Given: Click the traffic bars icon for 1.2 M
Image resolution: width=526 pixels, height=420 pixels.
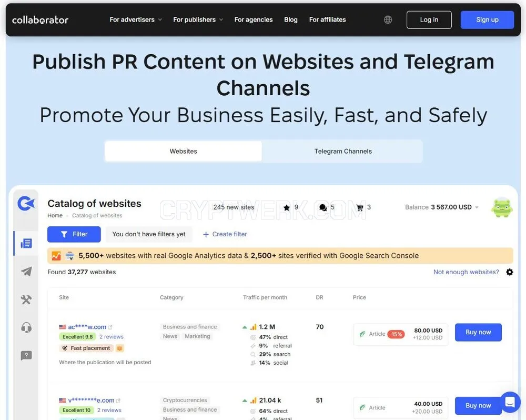Looking at the screenshot, I should pos(254,327).
